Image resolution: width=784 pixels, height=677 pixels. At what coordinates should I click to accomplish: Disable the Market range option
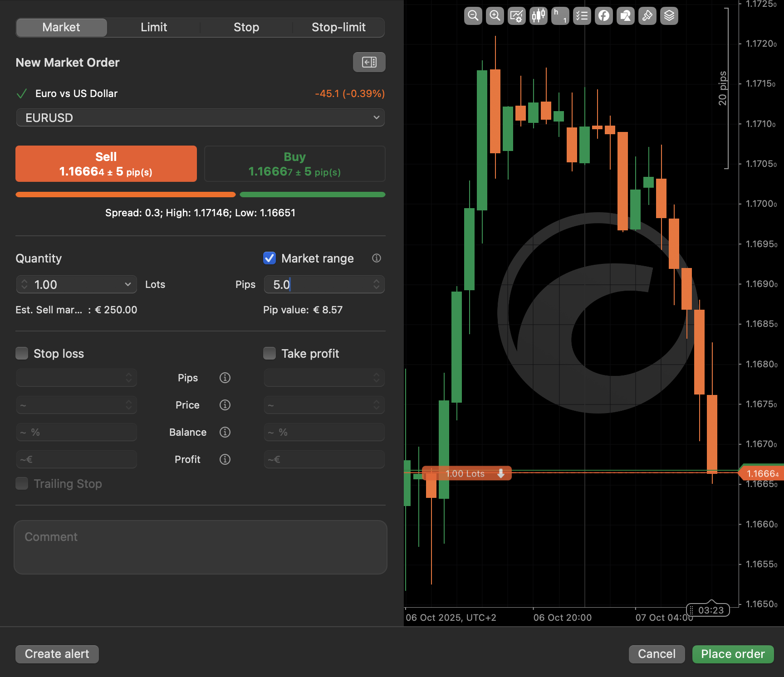click(269, 258)
